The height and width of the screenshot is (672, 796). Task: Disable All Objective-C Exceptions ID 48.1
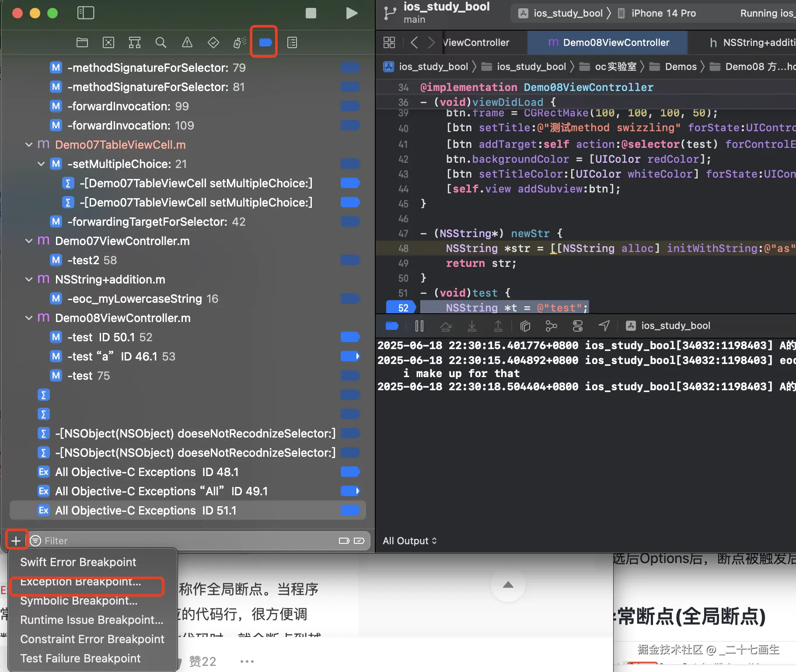350,472
